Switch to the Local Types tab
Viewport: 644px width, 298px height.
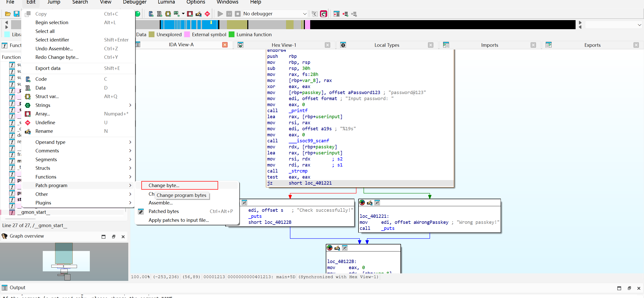pos(387,45)
